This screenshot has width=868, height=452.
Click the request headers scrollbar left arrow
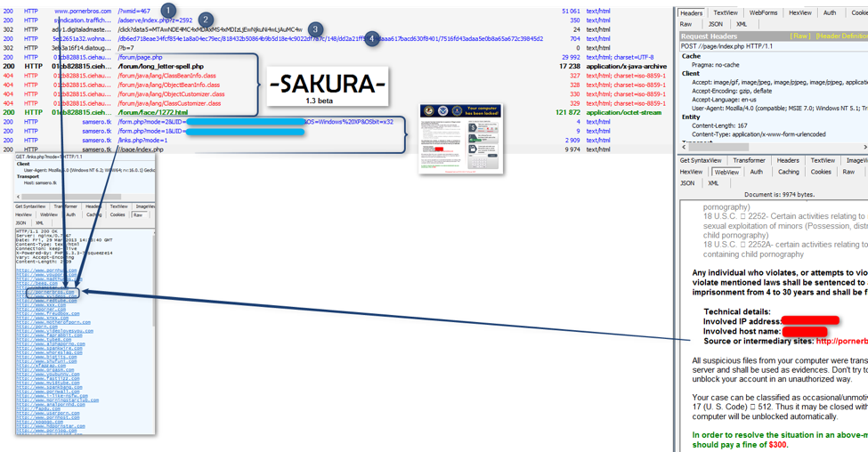(685, 147)
